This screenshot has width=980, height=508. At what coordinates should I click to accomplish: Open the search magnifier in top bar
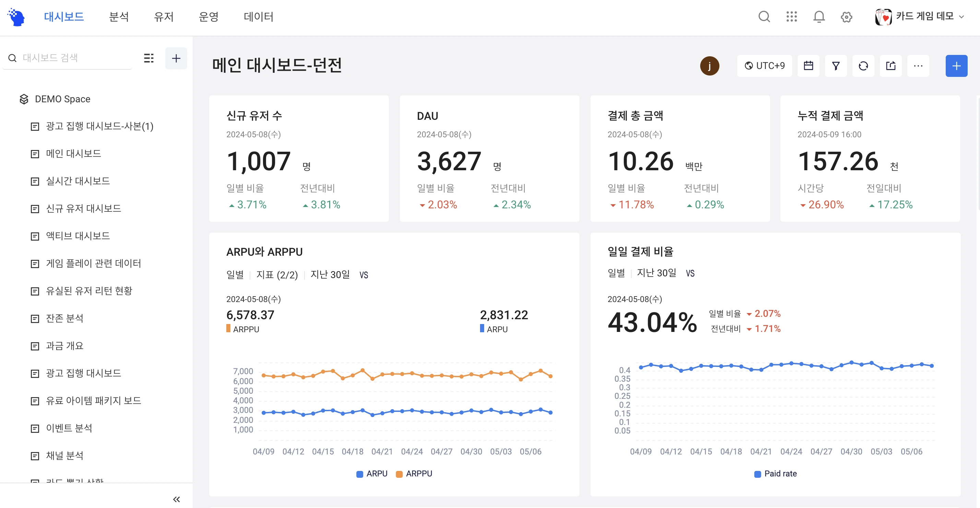coord(764,17)
